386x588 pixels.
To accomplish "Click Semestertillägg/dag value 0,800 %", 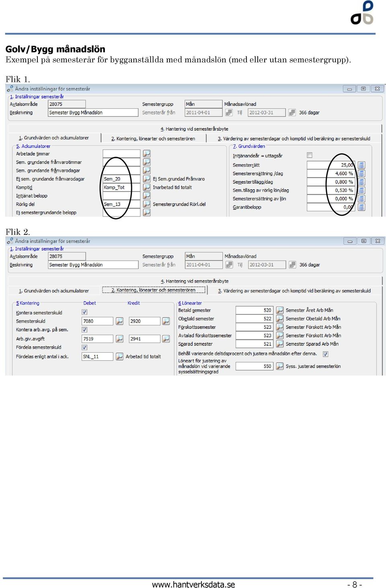I will pyautogui.click(x=332, y=182).
